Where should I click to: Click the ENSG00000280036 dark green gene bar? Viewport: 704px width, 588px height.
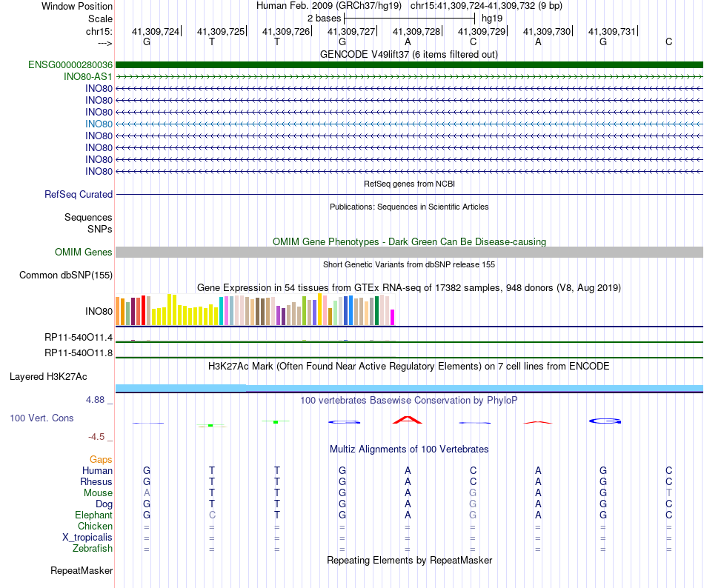click(x=409, y=64)
